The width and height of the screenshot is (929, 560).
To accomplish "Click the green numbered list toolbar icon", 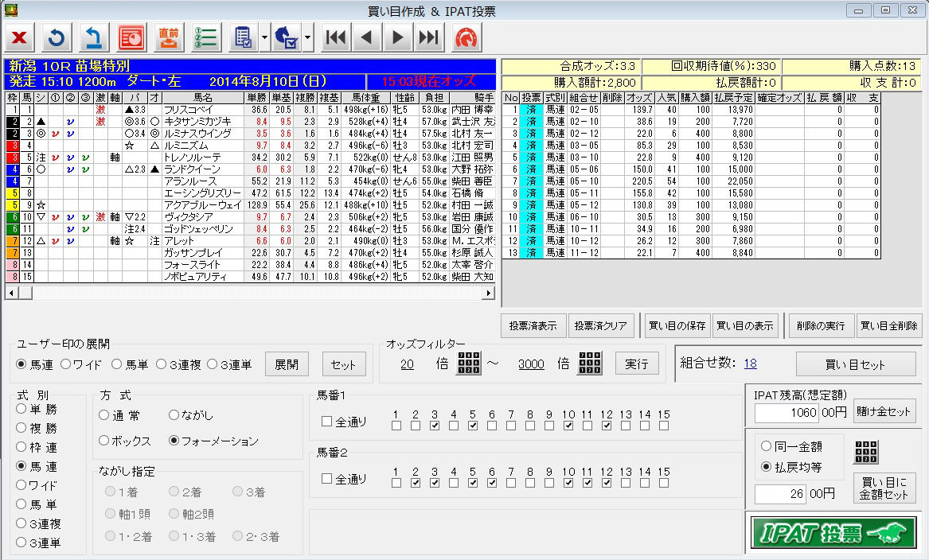I will click(205, 38).
